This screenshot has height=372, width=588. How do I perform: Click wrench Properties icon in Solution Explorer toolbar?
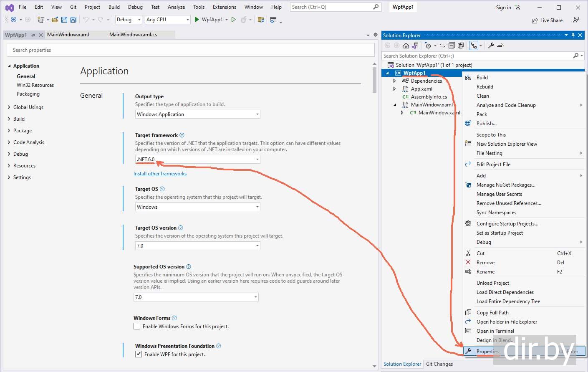click(x=491, y=46)
